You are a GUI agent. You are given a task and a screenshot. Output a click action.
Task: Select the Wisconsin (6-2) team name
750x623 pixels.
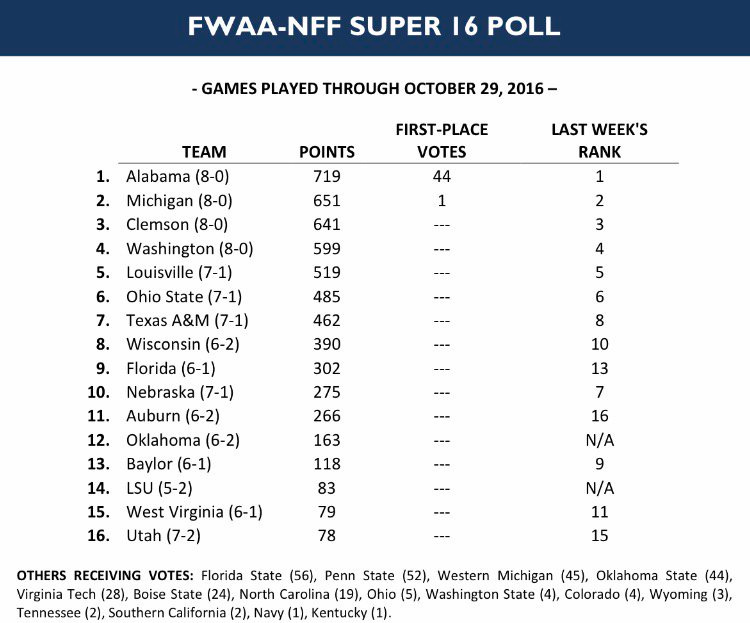point(183,345)
